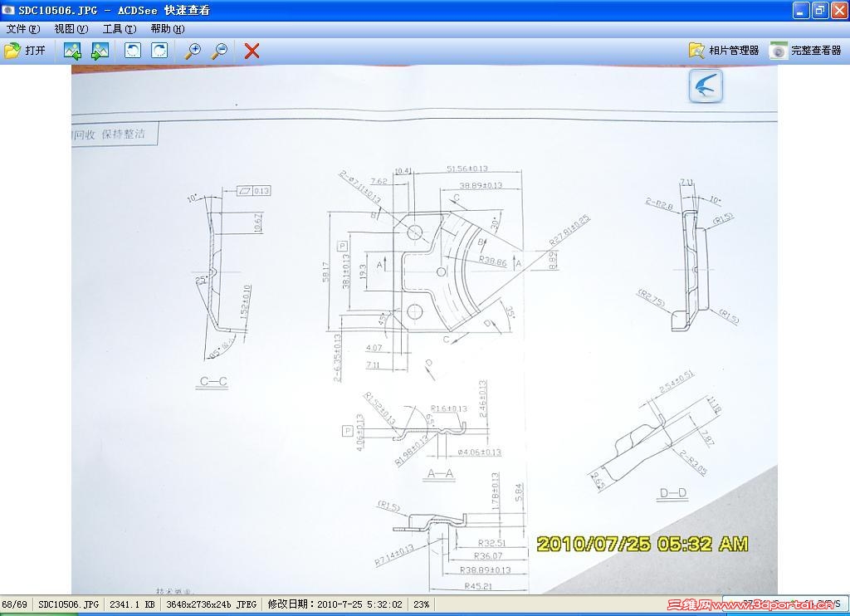Open the 帮助 (Help) menu

coord(168,29)
